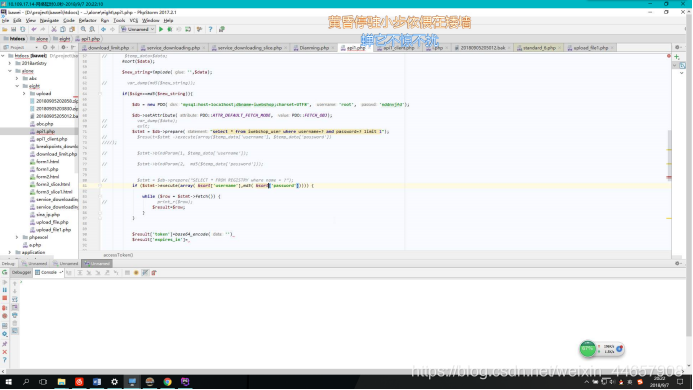Viewport: 693px width, 390px height.
Task: Click View Breakpoints icon in debug sidebar
Action: (4, 307)
